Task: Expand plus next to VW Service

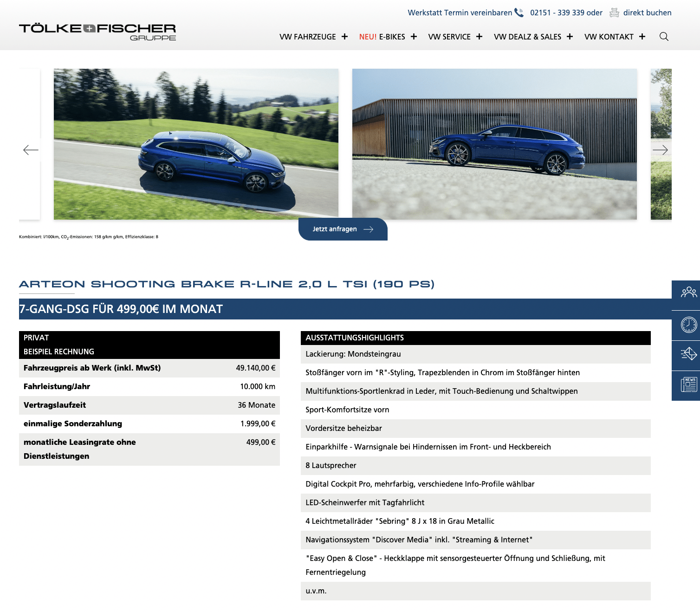Action: pos(479,37)
